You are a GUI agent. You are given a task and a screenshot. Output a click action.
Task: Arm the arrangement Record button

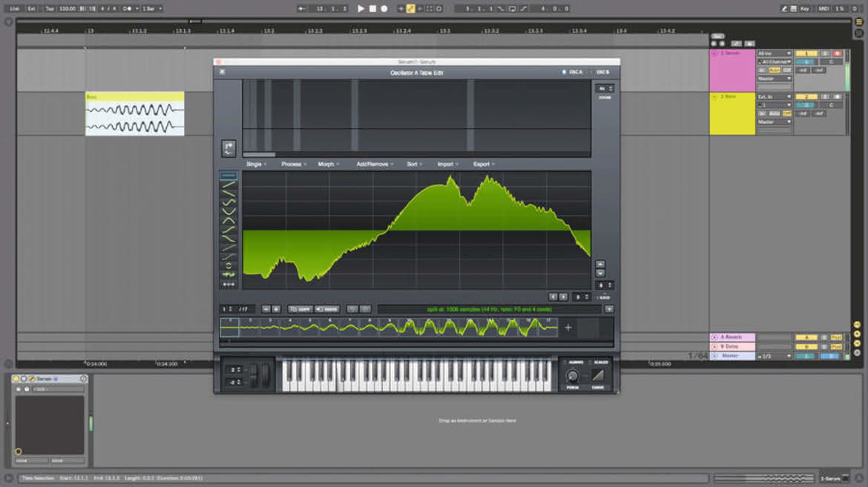[x=384, y=8]
